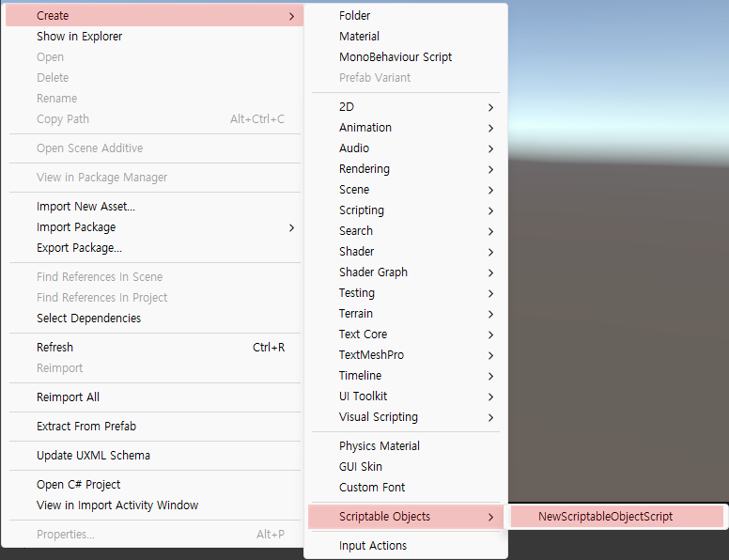Open the UI Toolkit submenu
Screen dimensions: 729x560
pyautogui.click(x=406, y=397)
